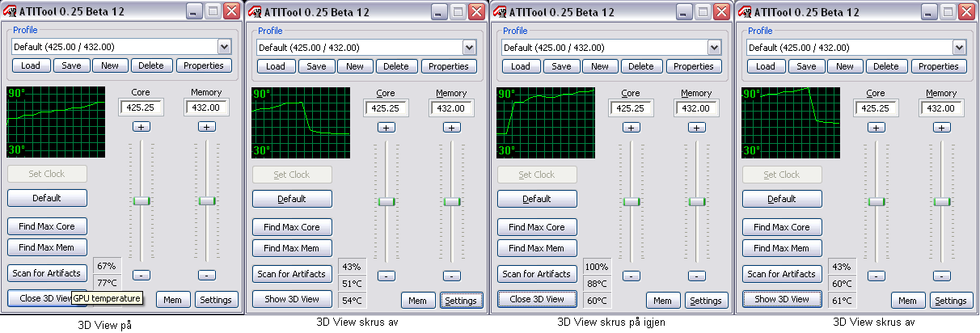Screen dimensions: 980x333
Task: Increase Memory clock with plus in 88°C window
Action: pos(696,127)
